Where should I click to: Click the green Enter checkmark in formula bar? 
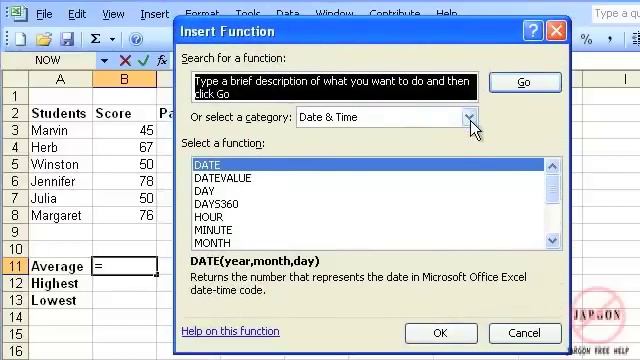click(x=143, y=61)
